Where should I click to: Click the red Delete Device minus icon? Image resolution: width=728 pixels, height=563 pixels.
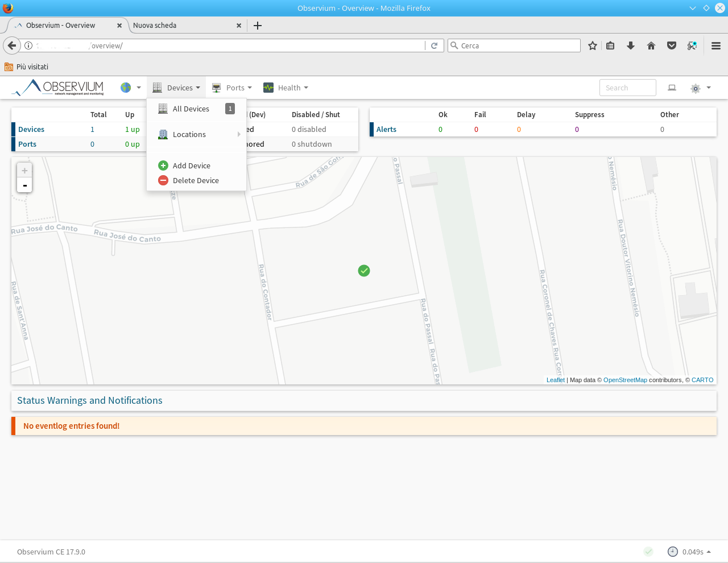click(x=163, y=180)
